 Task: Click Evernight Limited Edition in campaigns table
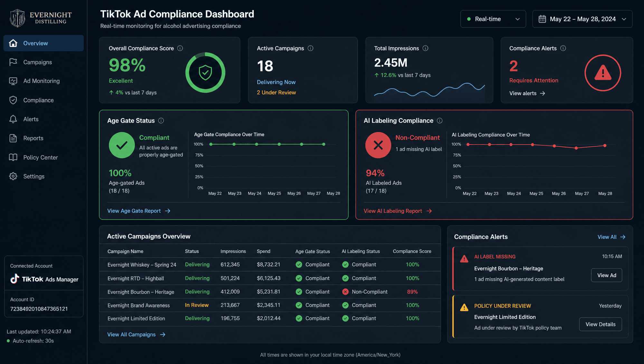click(136, 318)
